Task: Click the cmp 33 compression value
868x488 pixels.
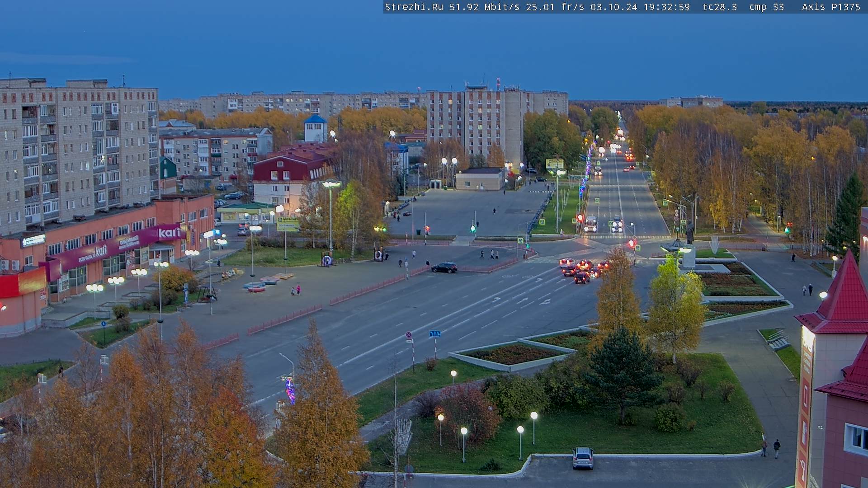Action: [x=767, y=7]
